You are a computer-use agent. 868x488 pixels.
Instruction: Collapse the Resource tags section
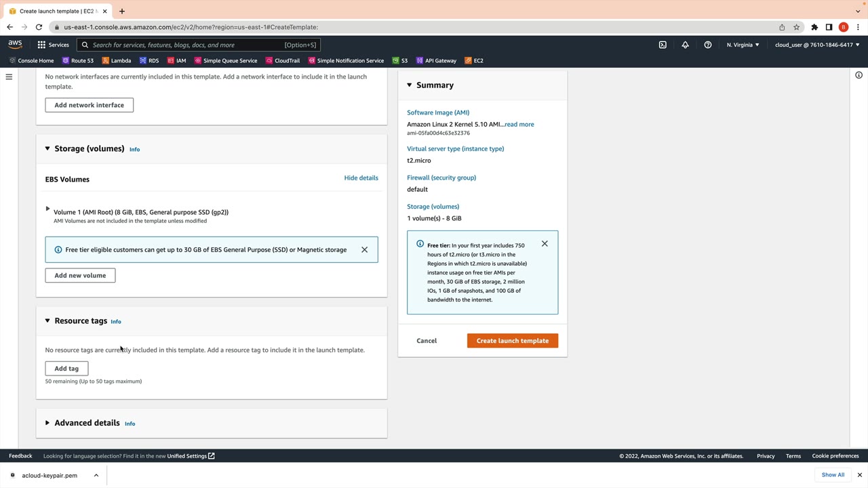point(47,321)
